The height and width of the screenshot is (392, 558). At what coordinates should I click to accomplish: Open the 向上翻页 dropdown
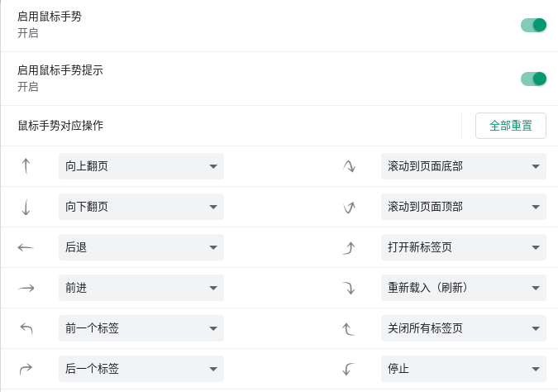coord(141,166)
